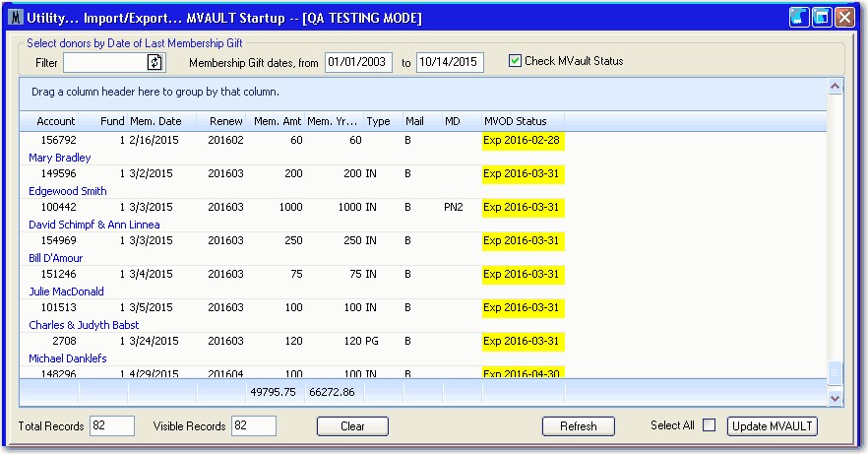The image size is (868, 454).
Task: Select donor name Bill D'Amour
Action: pyautogui.click(x=55, y=258)
